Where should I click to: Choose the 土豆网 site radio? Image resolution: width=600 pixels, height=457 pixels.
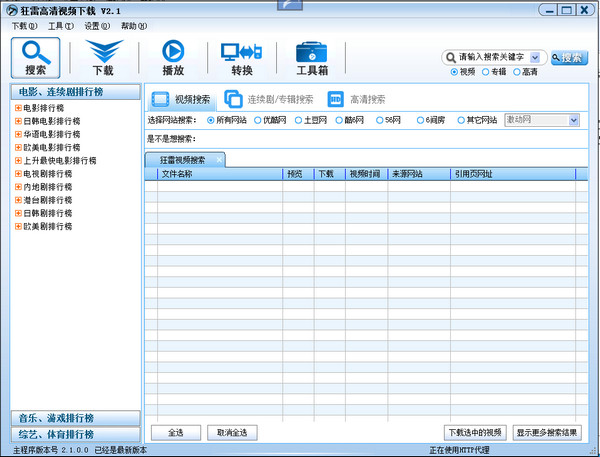[298, 120]
